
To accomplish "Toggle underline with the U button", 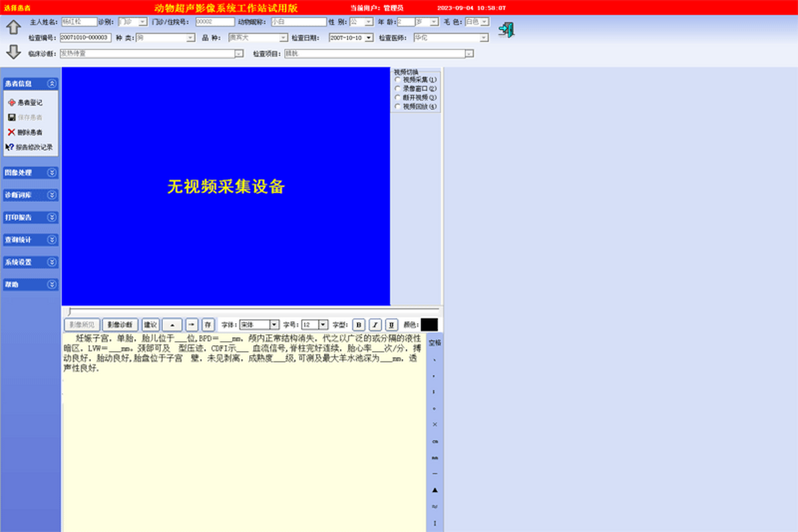I will tap(392, 325).
